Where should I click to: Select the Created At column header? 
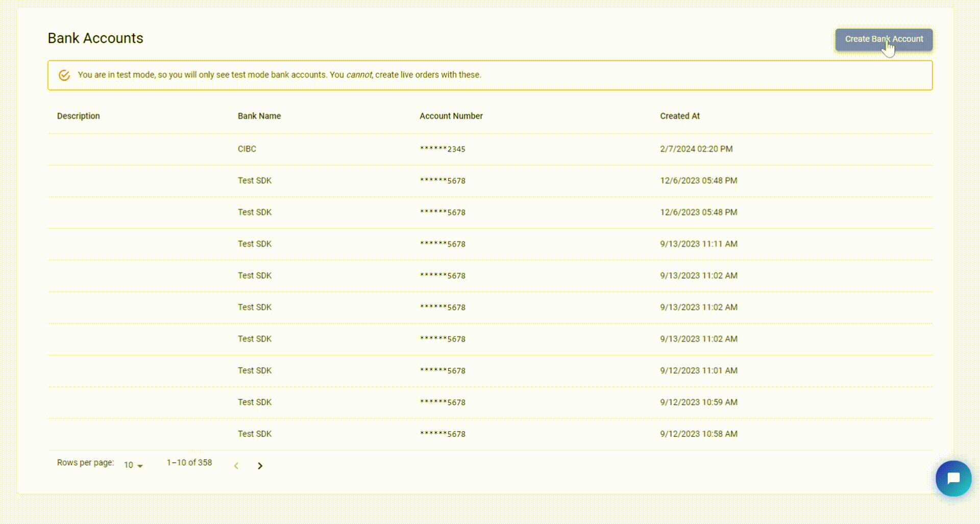point(680,116)
